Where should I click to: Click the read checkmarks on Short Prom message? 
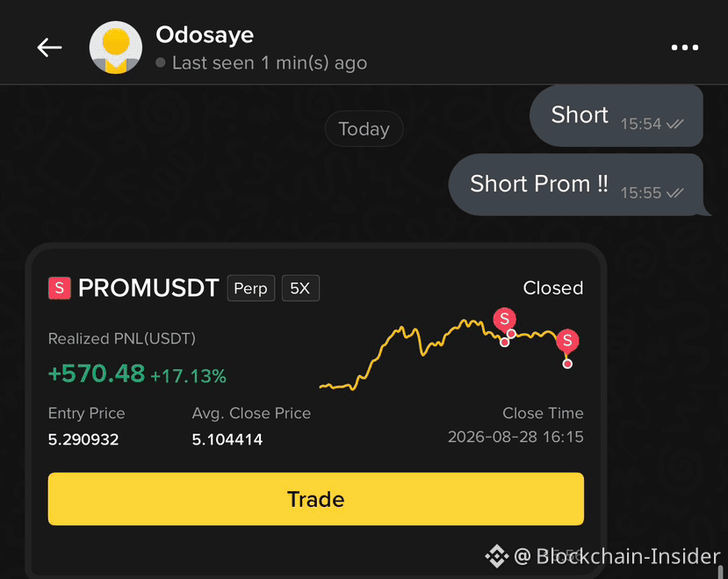point(674,192)
